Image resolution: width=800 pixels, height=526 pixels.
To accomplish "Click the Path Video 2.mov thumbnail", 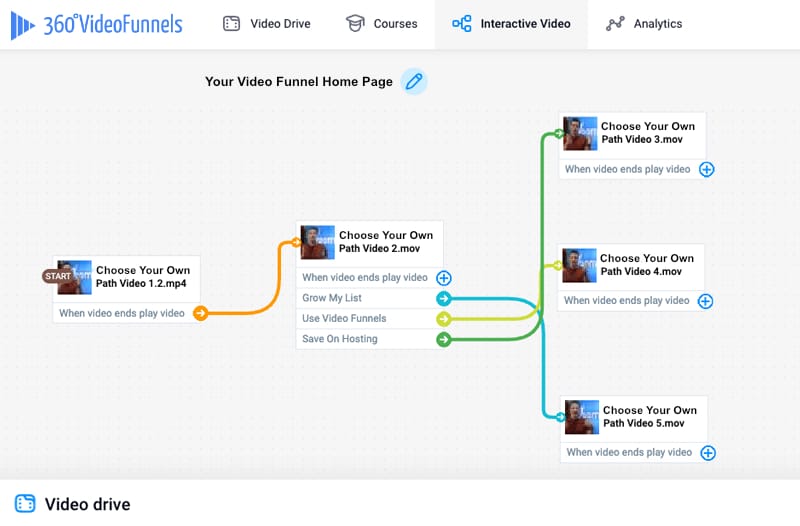I will pyautogui.click(x=318, y=242).
